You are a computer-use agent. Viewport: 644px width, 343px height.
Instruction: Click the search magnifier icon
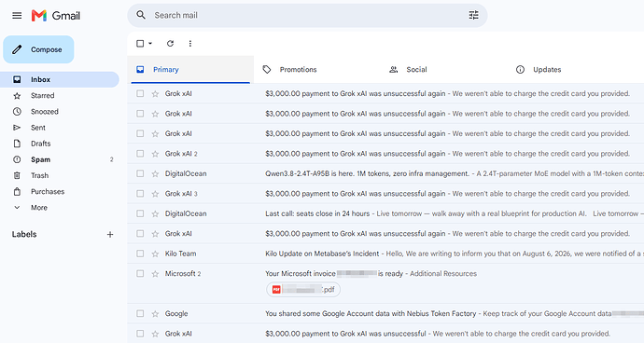(141, 15)
